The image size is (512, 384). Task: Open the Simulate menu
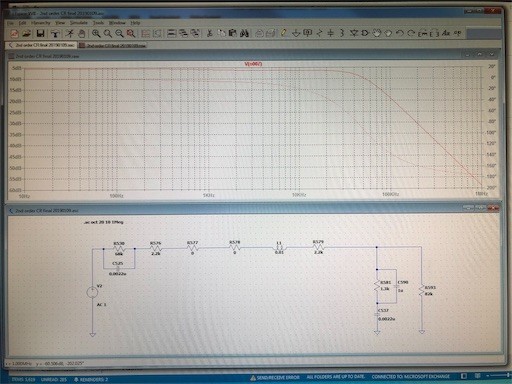pos(79,23)
